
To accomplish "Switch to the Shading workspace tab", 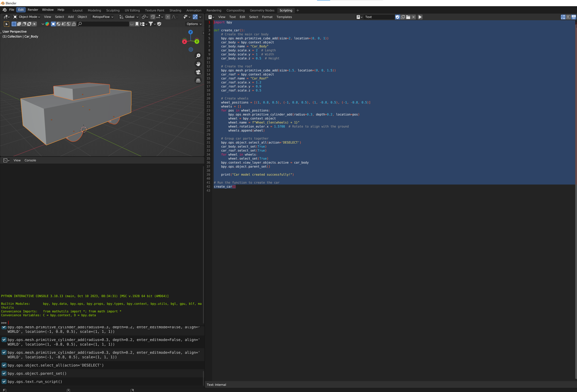I will (175, 10).
